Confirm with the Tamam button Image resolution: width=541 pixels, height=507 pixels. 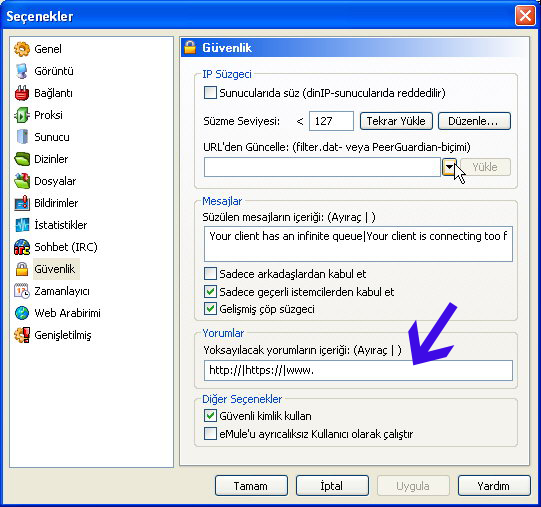[x=251, y=486]
